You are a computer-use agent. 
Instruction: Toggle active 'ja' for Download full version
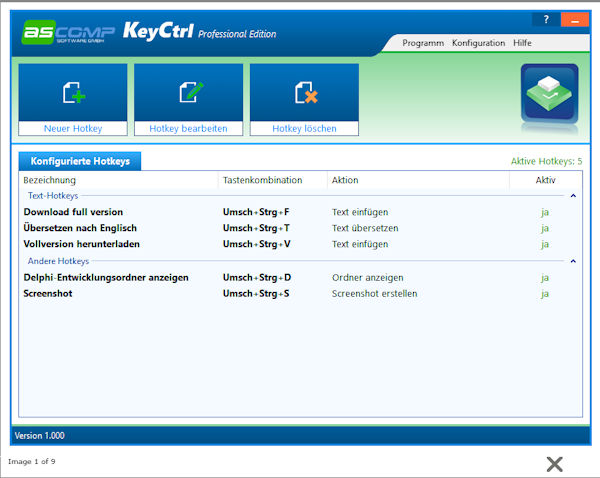click(545, 212)
